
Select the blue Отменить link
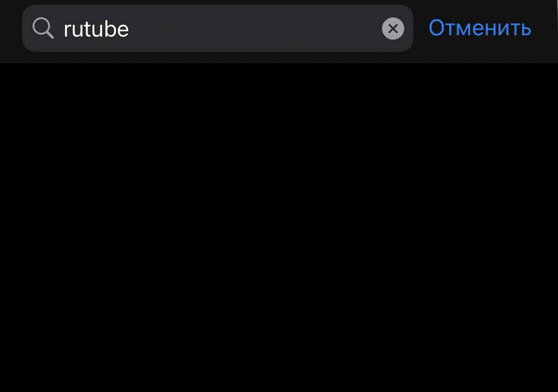[x=480, y=28]
